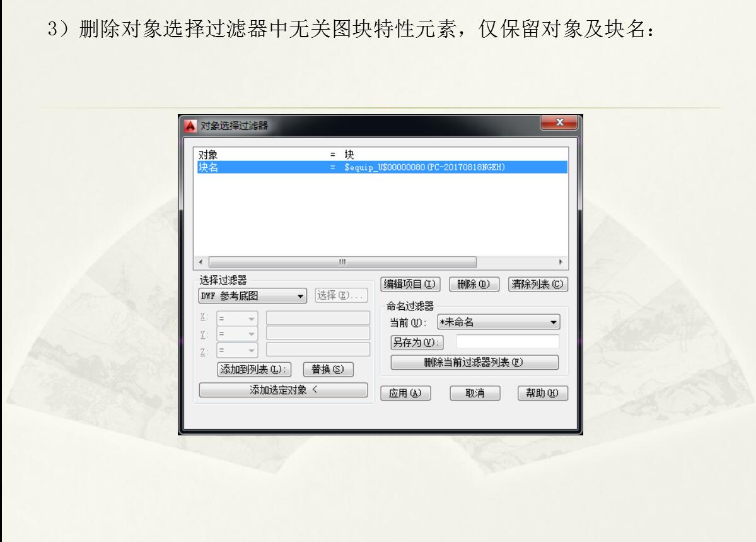Click the 帮助 button
The width and height of the screenshot is (756, 542).
[x=542, y=393]
